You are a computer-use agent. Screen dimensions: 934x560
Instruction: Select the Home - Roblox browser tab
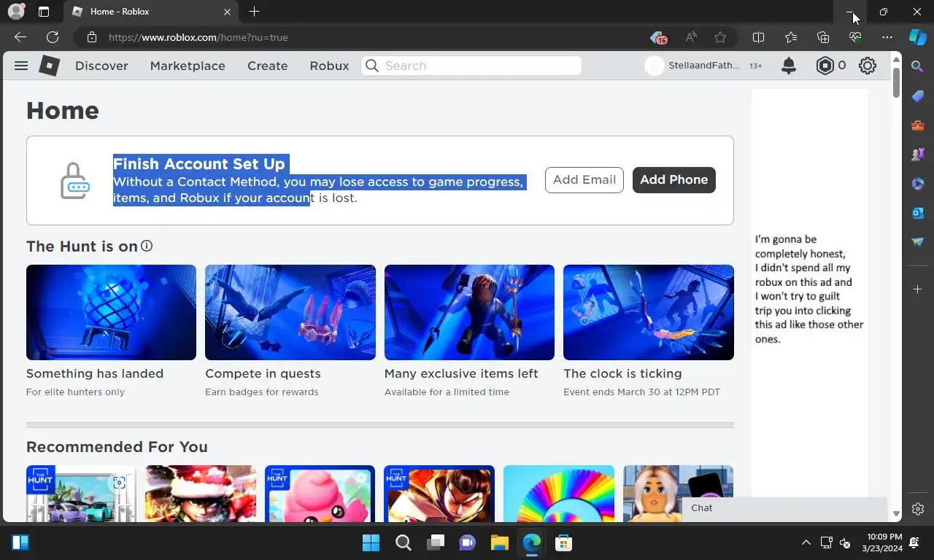click(x=152, y=12)
